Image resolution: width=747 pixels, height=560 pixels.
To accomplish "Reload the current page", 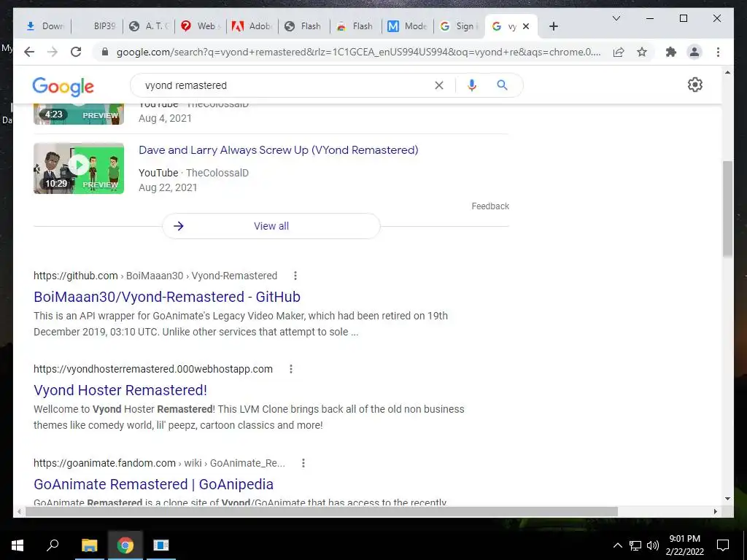I will (76, 52).
